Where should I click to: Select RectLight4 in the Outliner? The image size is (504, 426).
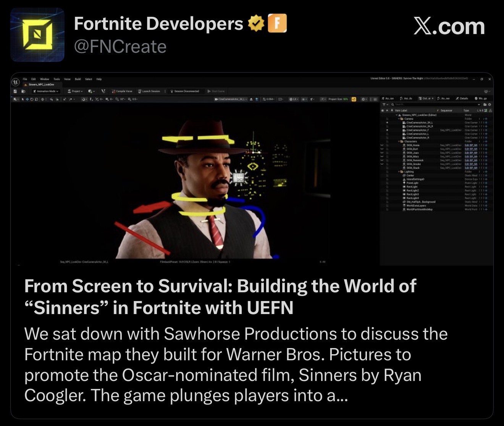[x=413, y=198]
